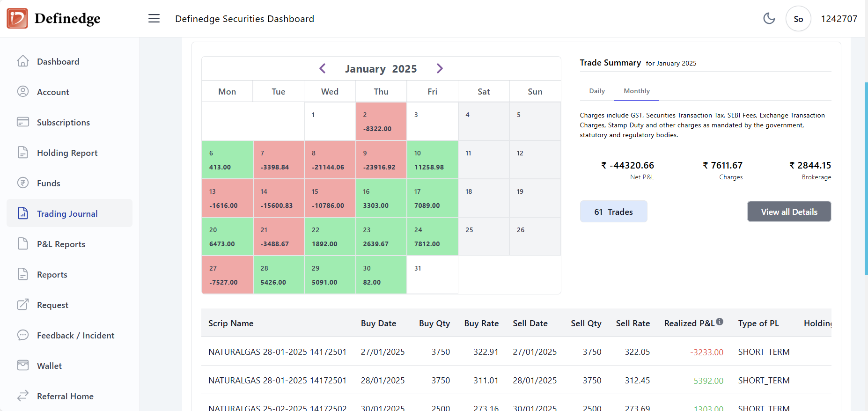Switch to dark mode moon icon
Screen dimensions: 868x411
pyautogui.click(x=769, y=18)
